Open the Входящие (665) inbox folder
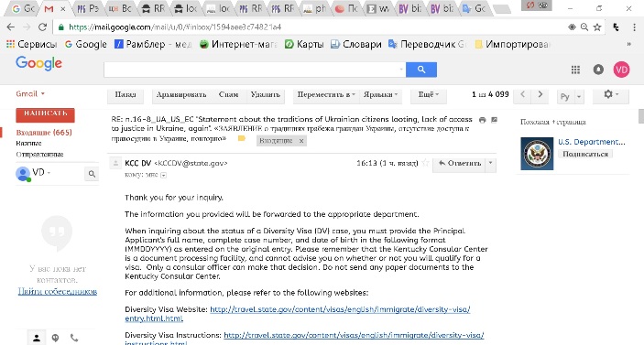644x345 pixels. 44,133
